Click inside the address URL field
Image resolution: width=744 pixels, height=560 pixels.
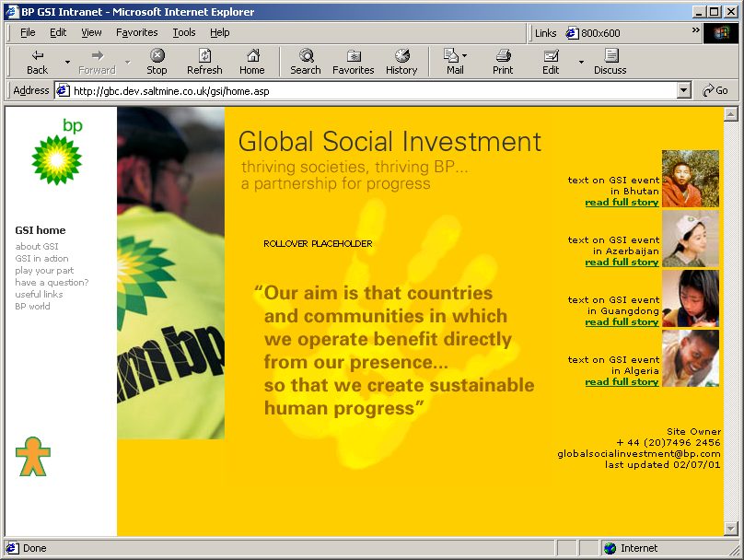pyautogui.click(x=368, y=90)
